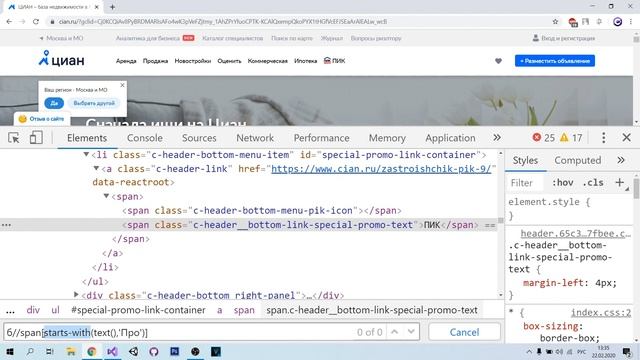The image size is (640, 360).
Task: Open the ПИК promo link
Action: pyautogui.click(x=334, y=61)
